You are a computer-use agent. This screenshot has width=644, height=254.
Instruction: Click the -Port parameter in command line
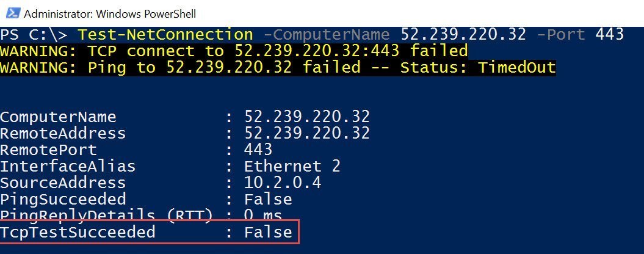560,34
